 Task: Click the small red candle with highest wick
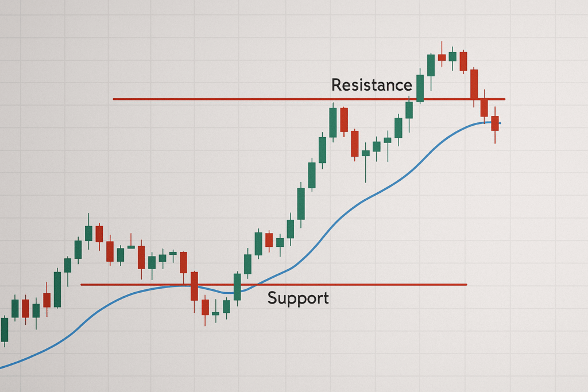pos(442,57)
